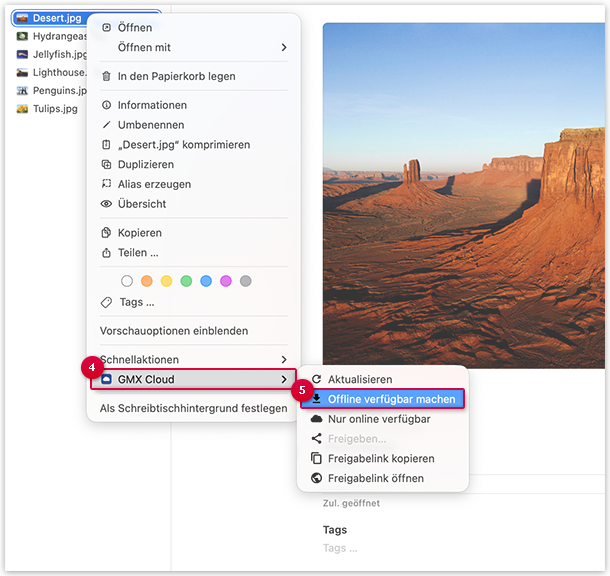Screen dimensions: 610x576
Task: Click the trash icon beside Papierkorb legen
Action: pos(106,76)
